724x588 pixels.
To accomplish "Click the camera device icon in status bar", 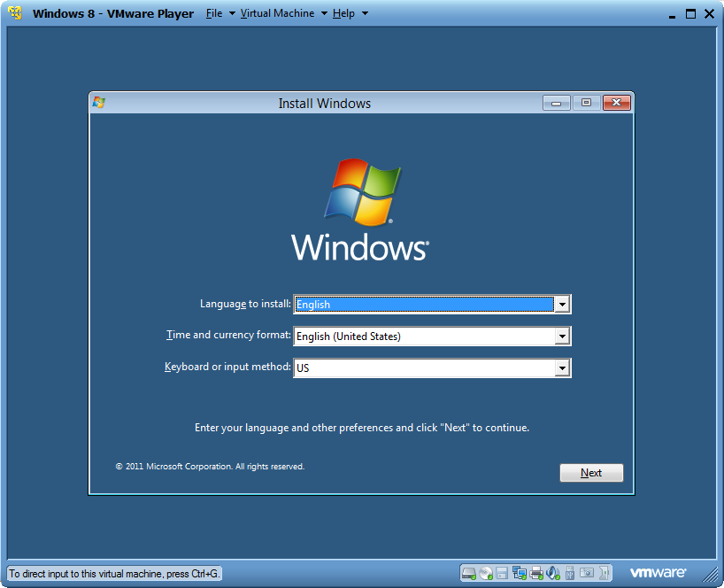I will (x=587, y=573).
